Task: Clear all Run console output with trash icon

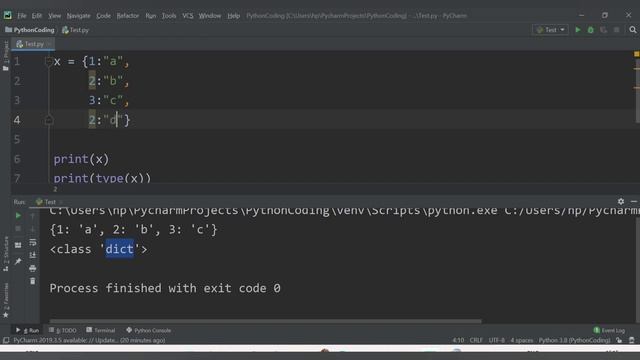Action: 33,281
